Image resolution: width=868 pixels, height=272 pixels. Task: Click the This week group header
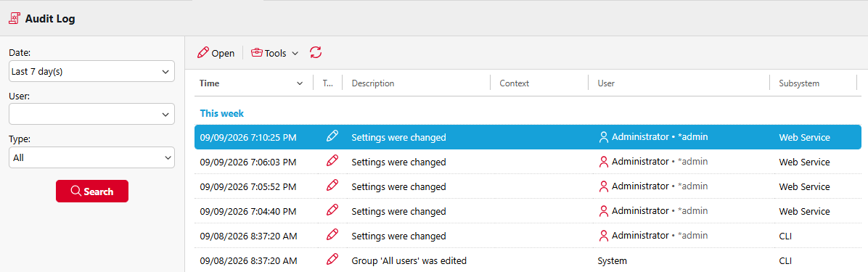(x=222, y=113)
